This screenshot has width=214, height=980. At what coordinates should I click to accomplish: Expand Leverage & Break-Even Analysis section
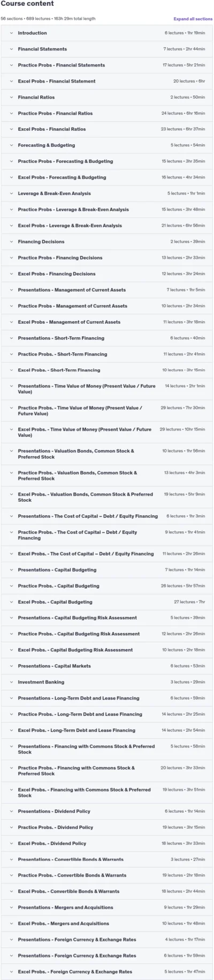click(x=107, y=194)
